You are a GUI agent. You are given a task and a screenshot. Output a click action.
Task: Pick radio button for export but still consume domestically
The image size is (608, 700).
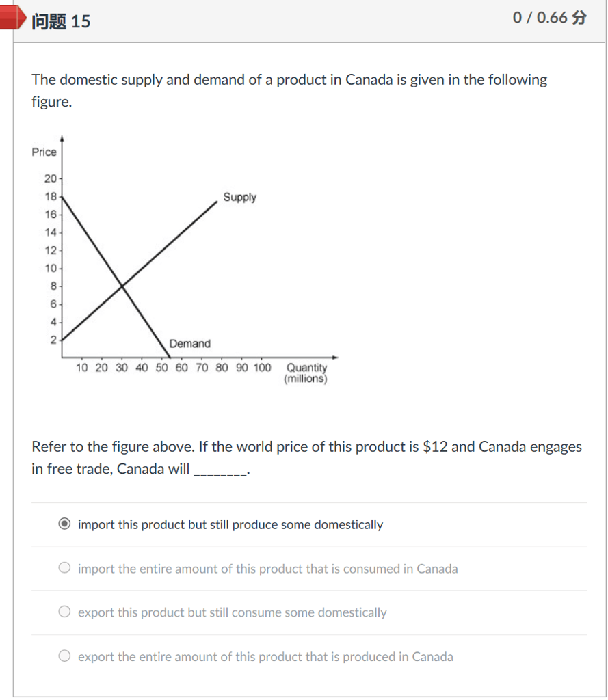(65, 612)
